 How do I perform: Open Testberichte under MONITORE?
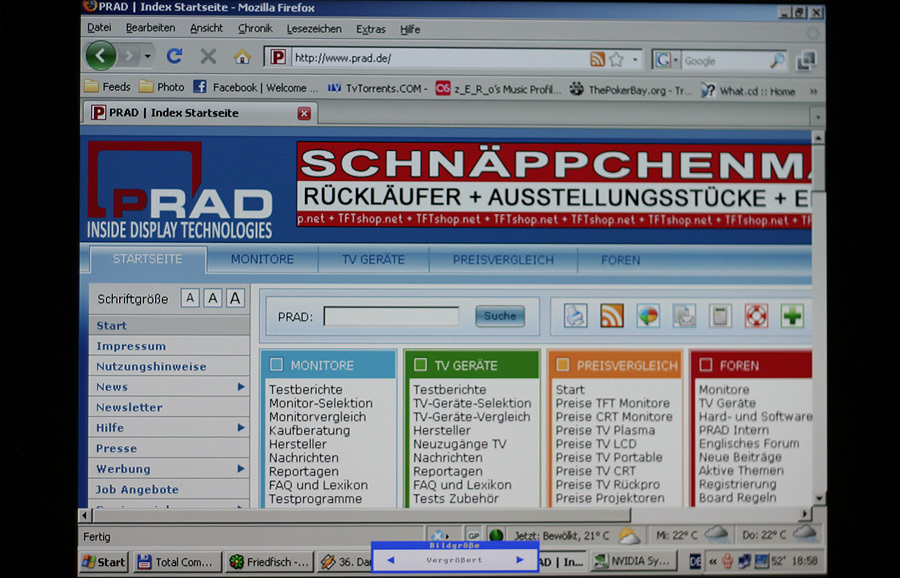[305, 390]
